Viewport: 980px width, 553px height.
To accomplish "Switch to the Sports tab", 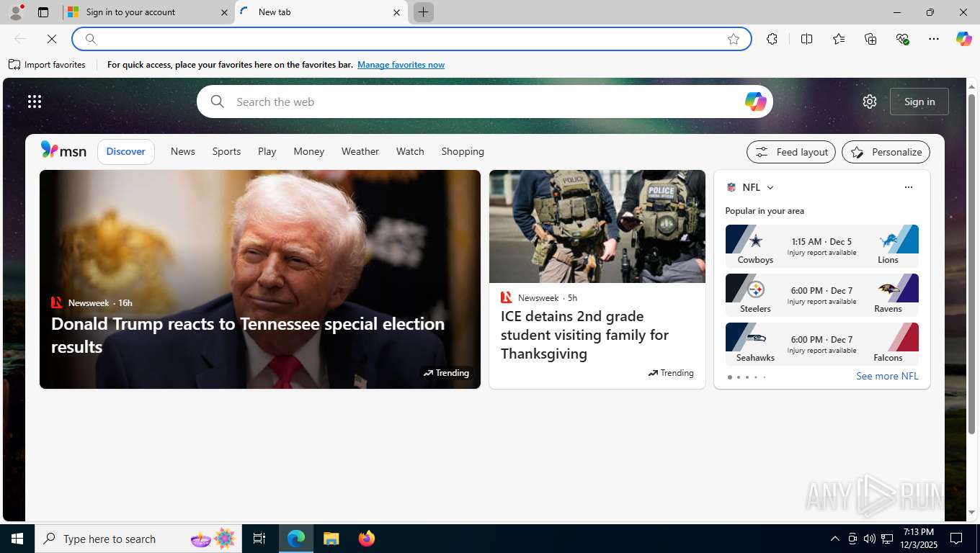I will (226, 151).
